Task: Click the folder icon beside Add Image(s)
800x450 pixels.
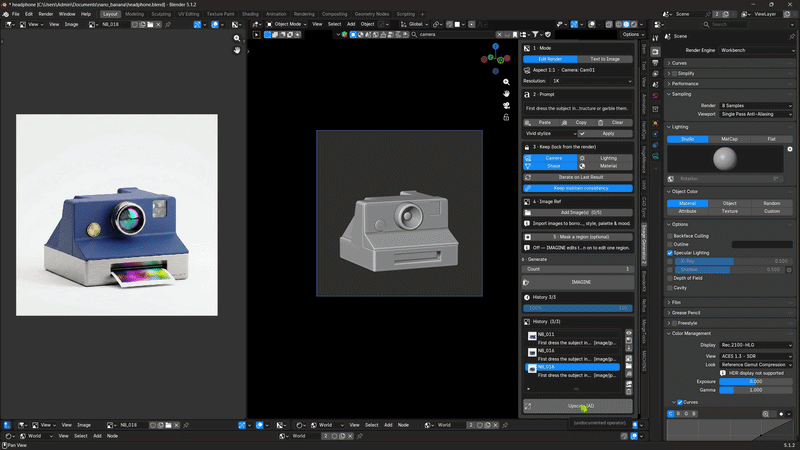Action: point(528,212)
